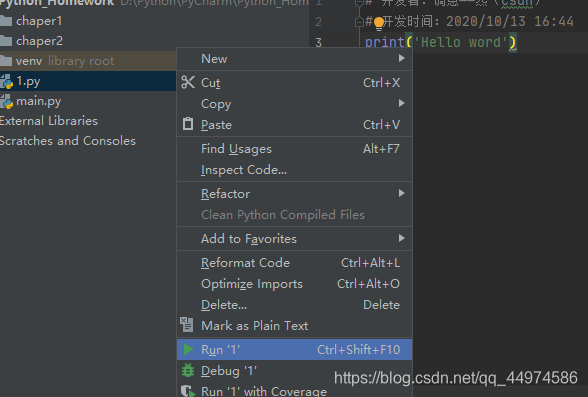Click the 2020/10/13 16:44 comment text

click(x=510, y=21)
